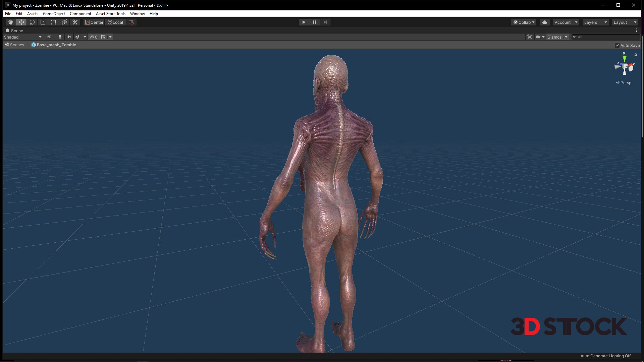Screen dimensions: 644x362
Task: Open the GameObject menu
Action: (54, 14)
